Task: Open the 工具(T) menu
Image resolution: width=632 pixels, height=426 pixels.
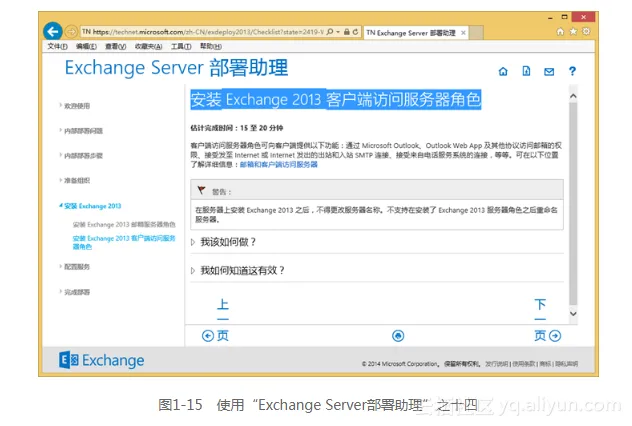Action: (x=181, y=46)
